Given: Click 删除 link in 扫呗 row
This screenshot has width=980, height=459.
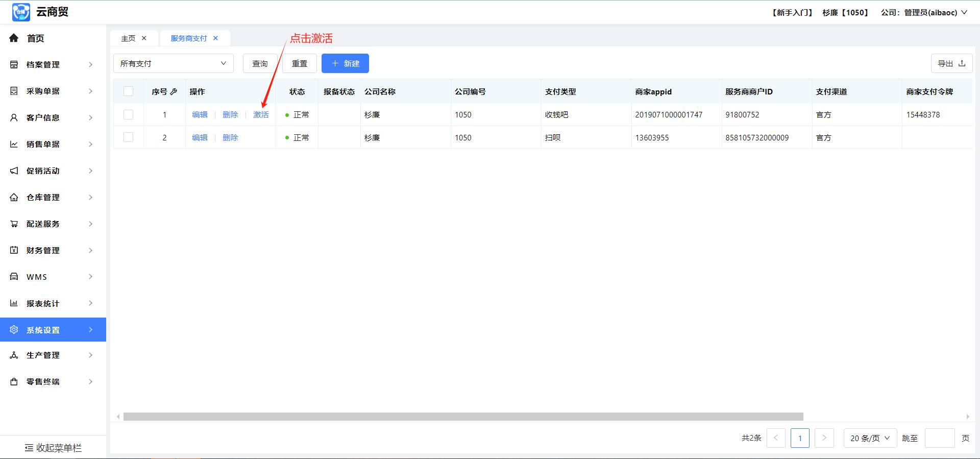Looking at the screenshot, I should click(x=230, y=138).
